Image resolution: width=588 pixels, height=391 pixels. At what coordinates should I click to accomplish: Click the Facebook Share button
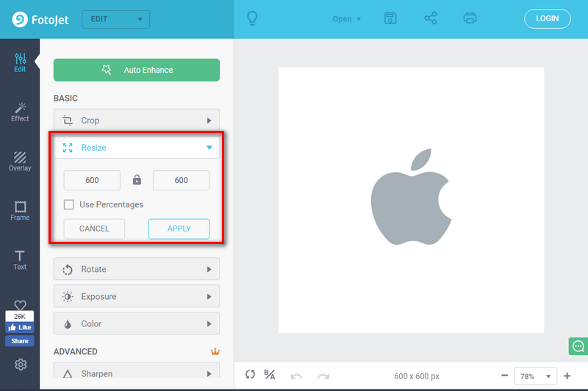pos(20,341)
